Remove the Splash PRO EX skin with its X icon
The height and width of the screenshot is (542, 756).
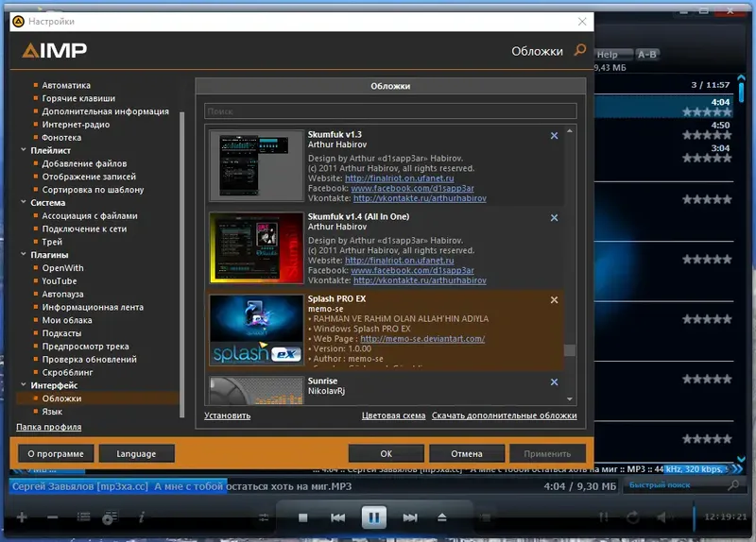pos(554,299)
